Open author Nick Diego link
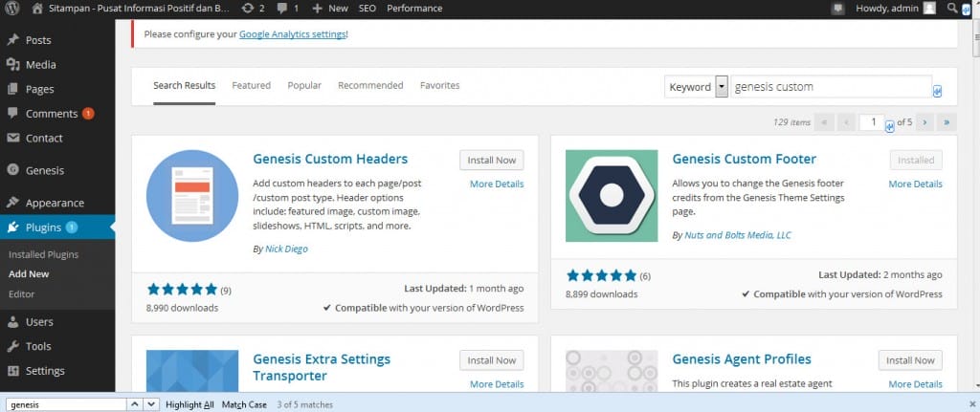 coord(286,249)
